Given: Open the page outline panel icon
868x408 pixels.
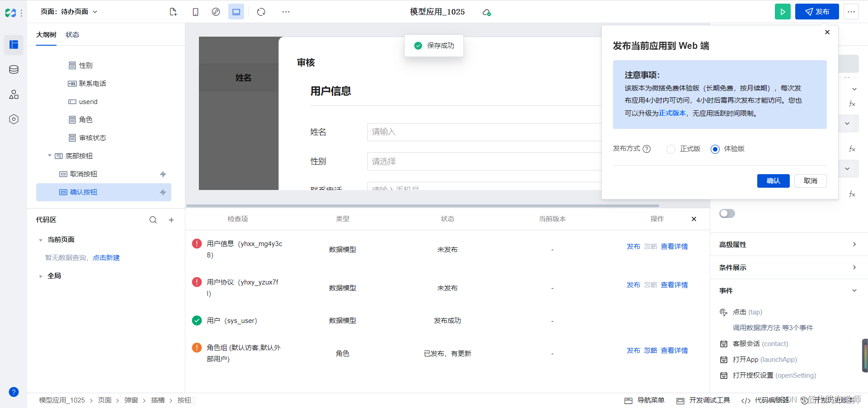Looking at the screenshot, I should pyautogui.click(x=14, y=44).
